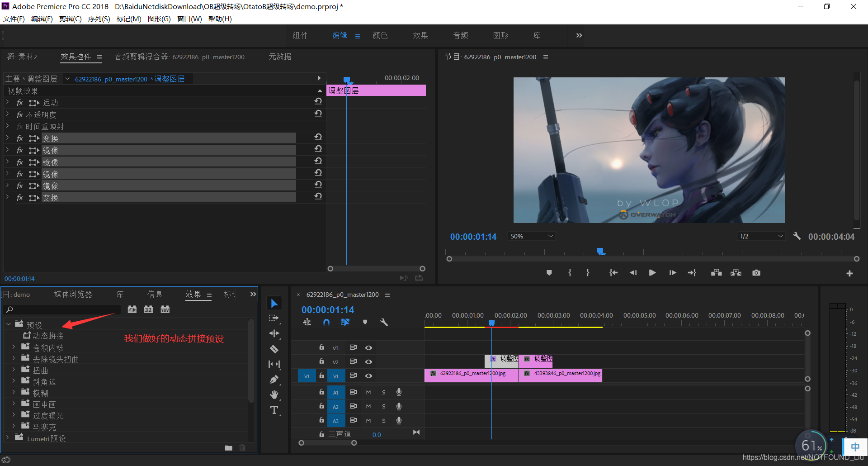The width and height of the screenshot is (868, 466).
Task: Click the Export Frame camera icon
Action: tap(756, 273)
